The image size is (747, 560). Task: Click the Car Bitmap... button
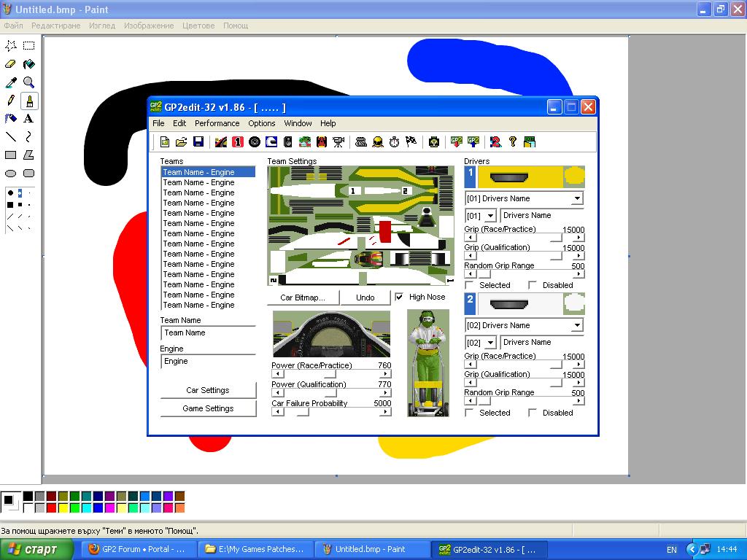[302, 297]
